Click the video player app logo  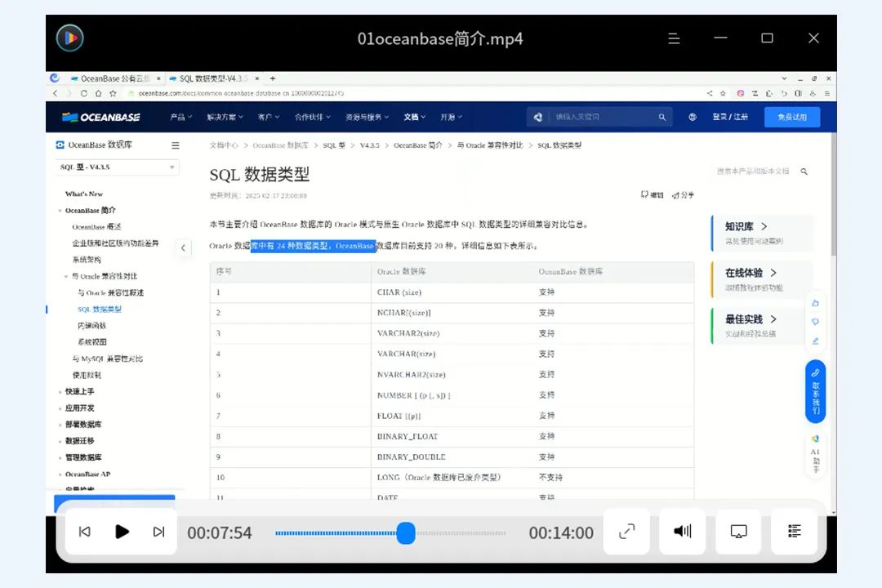pos(70,38)
